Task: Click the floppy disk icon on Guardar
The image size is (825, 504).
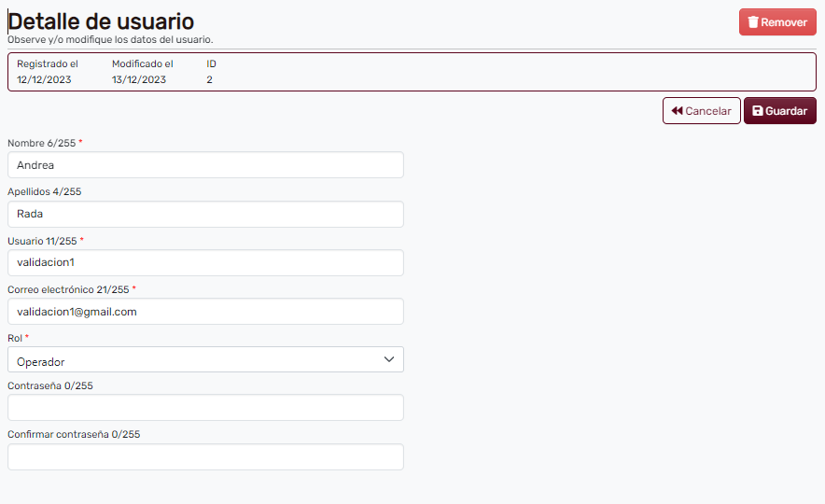Action: pos(758,111)
